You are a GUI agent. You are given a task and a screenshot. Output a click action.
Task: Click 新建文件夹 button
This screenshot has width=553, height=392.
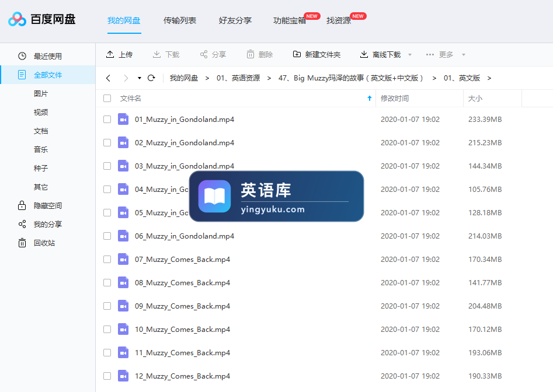coord(317,54)
